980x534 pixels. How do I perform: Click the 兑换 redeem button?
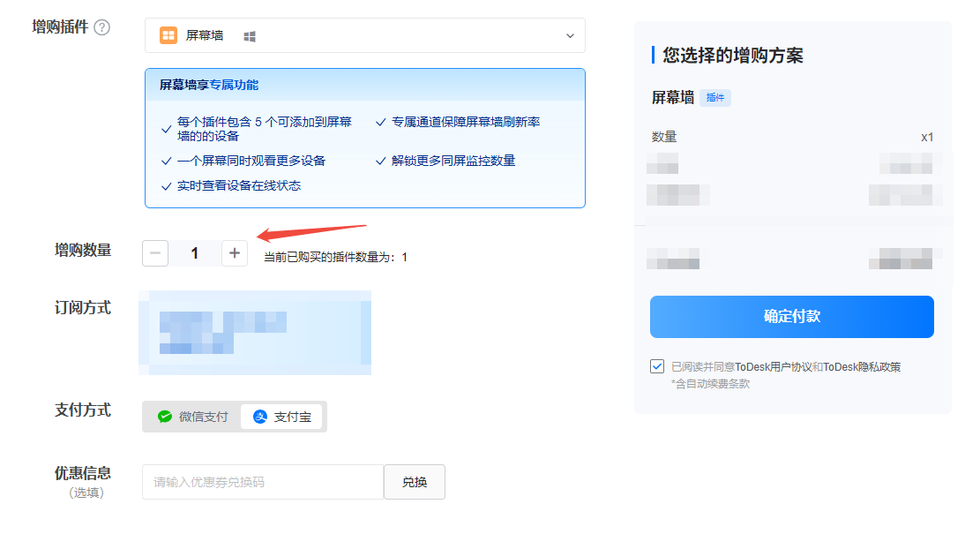(415, 482)
